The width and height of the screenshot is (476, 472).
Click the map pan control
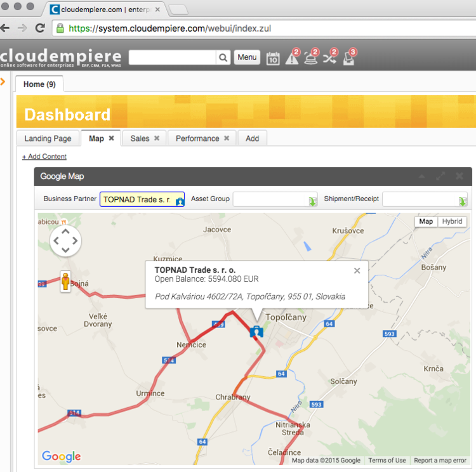(65, 241)
